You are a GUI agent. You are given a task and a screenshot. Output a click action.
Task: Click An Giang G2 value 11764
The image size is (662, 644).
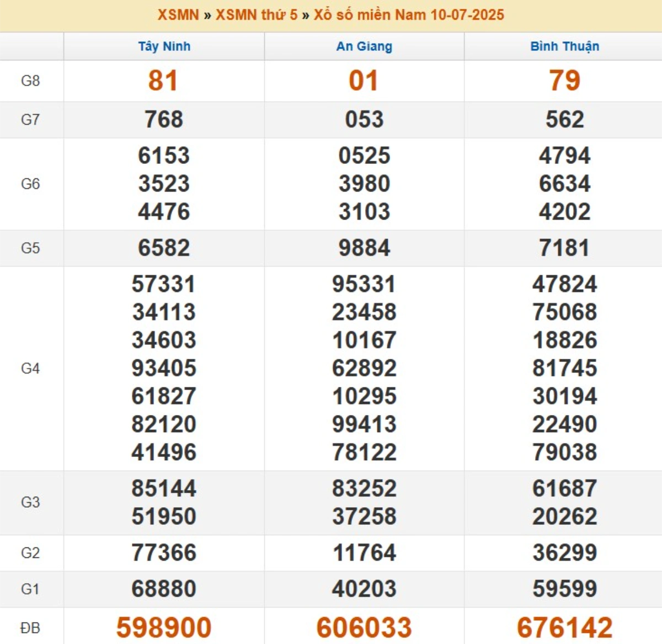click(x=364, y=553)
